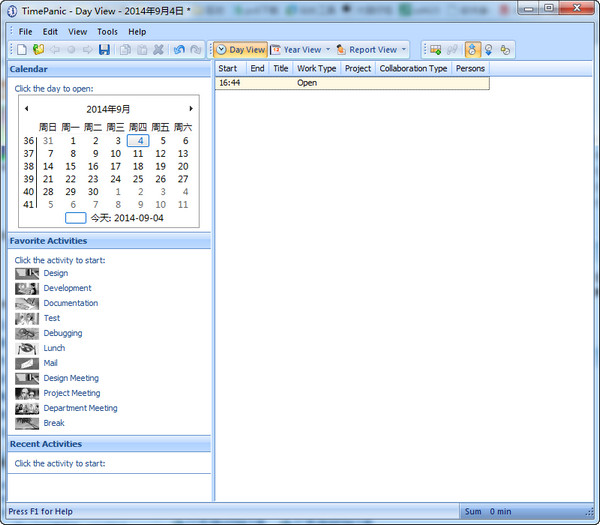Open the Report View dropdown arrow
Screen dimensions: 600x525
click(x=404, y=50)
